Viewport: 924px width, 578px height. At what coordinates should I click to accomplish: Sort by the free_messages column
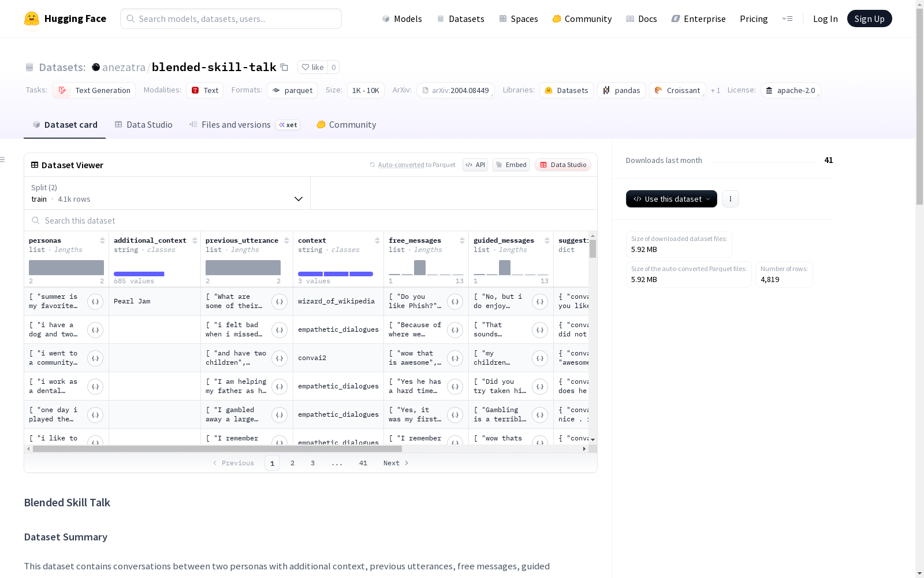click(462, 240)
